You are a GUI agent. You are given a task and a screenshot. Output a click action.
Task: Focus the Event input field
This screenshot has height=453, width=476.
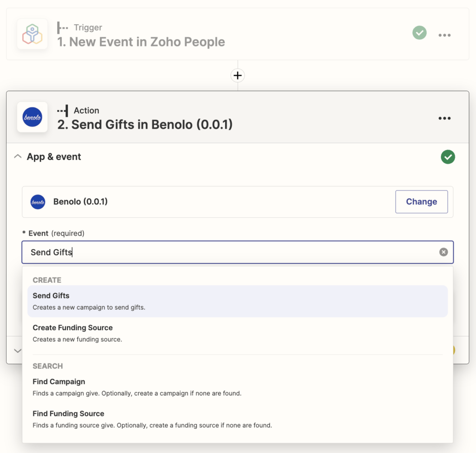(238, 252)
